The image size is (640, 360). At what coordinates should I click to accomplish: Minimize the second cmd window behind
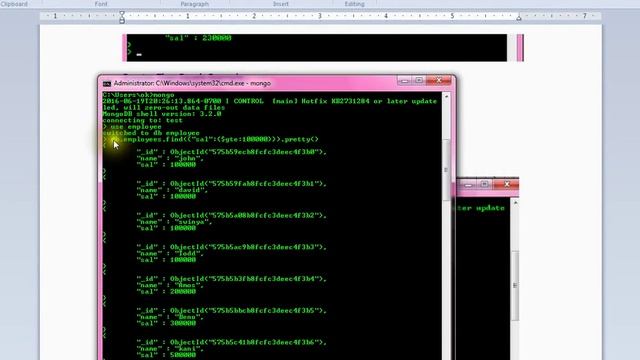click(468, 184)
